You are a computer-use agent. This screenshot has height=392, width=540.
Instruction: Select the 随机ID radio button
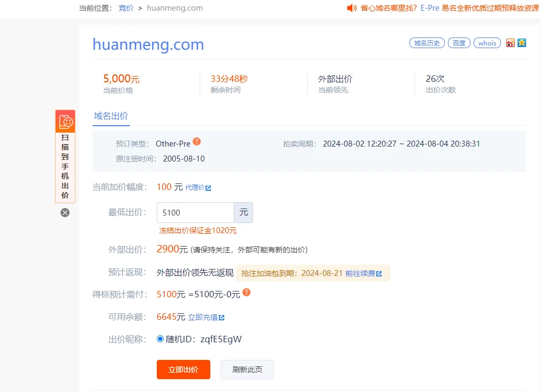coord(161,339)
